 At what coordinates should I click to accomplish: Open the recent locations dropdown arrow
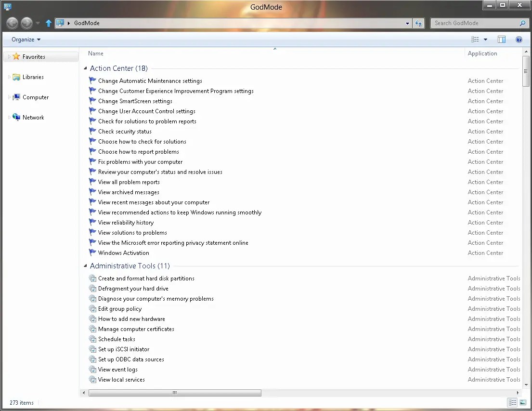pos(38,23)
